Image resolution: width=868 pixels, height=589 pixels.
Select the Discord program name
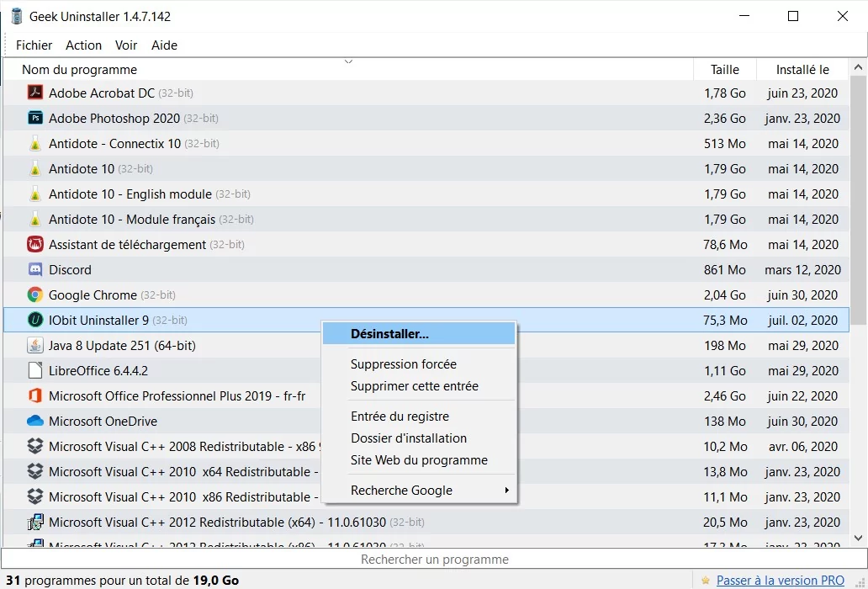tap(70, 270)
